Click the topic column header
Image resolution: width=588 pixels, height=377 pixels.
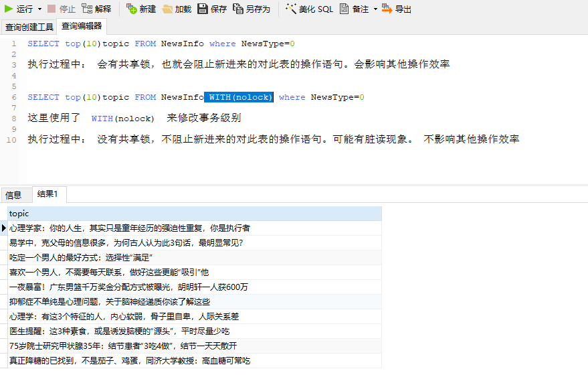coord(194,214)
